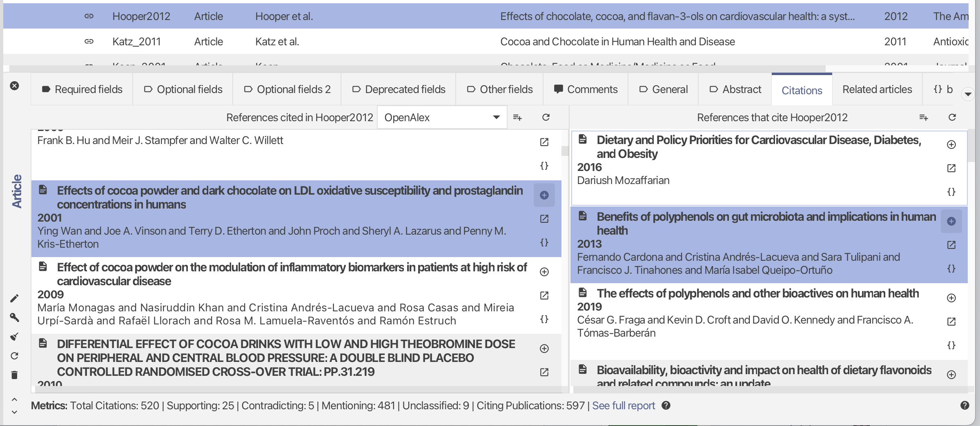Add Mozaffarian 2016 article to library
Viewport: 980px width, 426px height.
951,145
